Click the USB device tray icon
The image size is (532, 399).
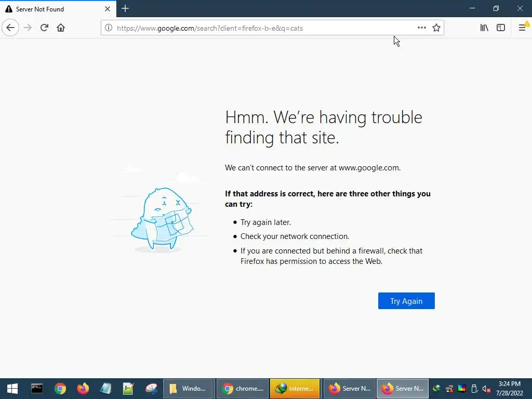pyautogui.click(x=474, y=389)
